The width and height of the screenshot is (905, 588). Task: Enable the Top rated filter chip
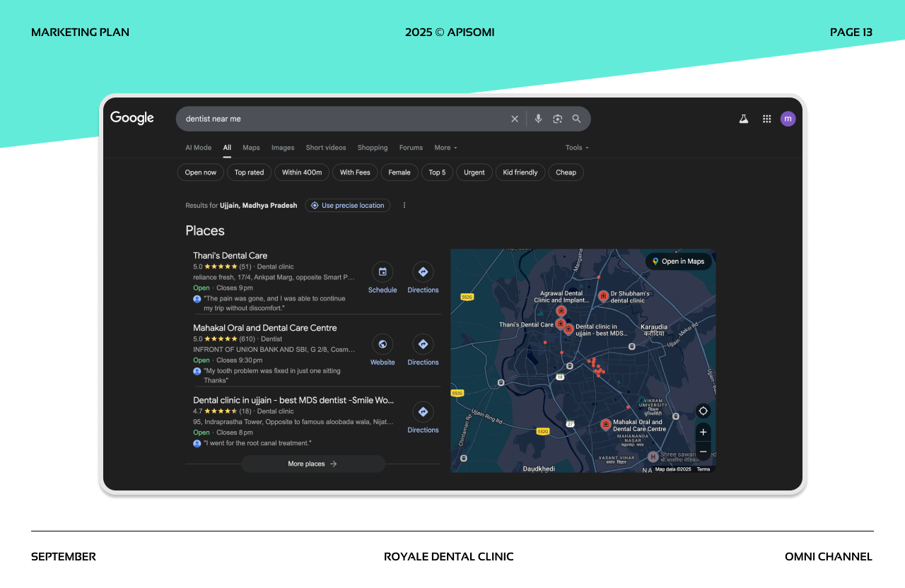click(249, 172)
